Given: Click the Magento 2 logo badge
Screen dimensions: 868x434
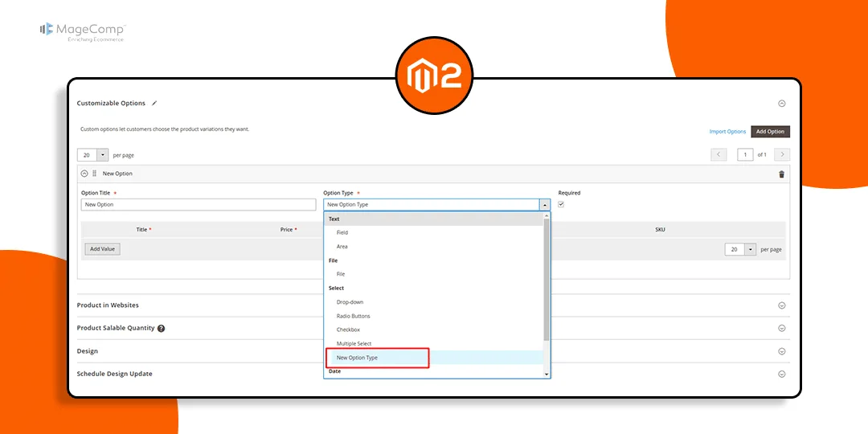Looking at the screenshot, I should 434,76.
